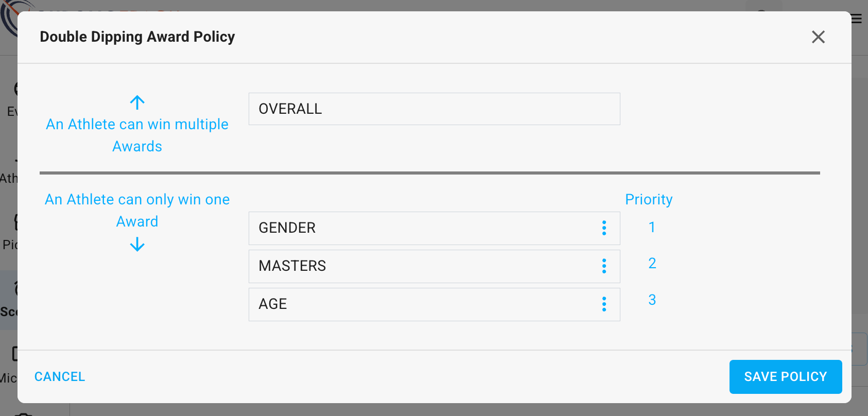Open the AGE row three-dot menu
The height and width of the screenshot is (416, 868).
tap(604, 304)
